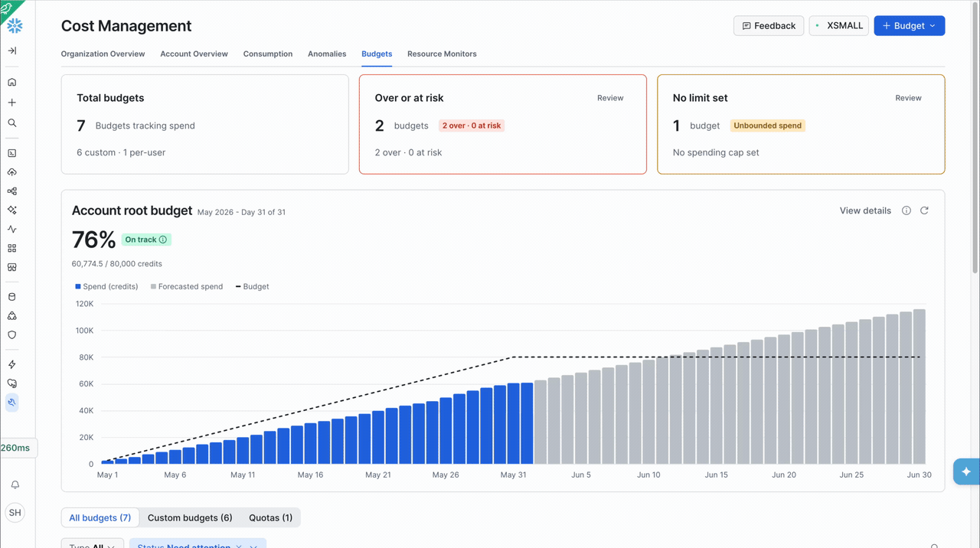Click the plus Create icon in the sidebar

point(11,103)
